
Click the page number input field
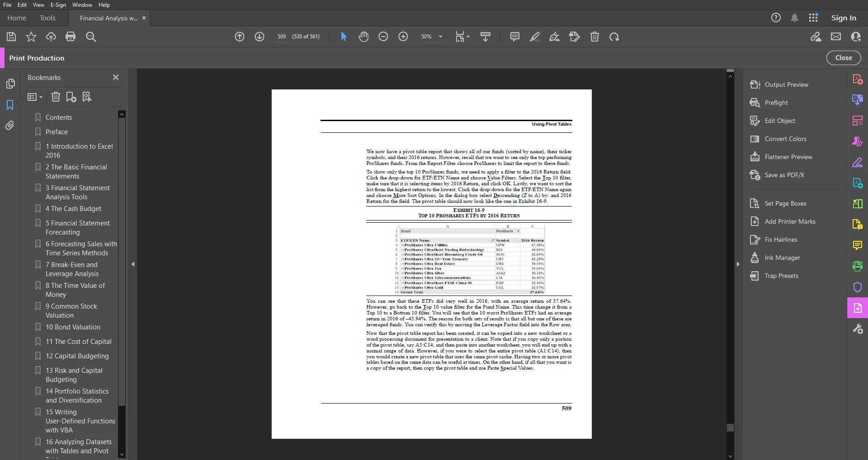[x=281, y=37]
